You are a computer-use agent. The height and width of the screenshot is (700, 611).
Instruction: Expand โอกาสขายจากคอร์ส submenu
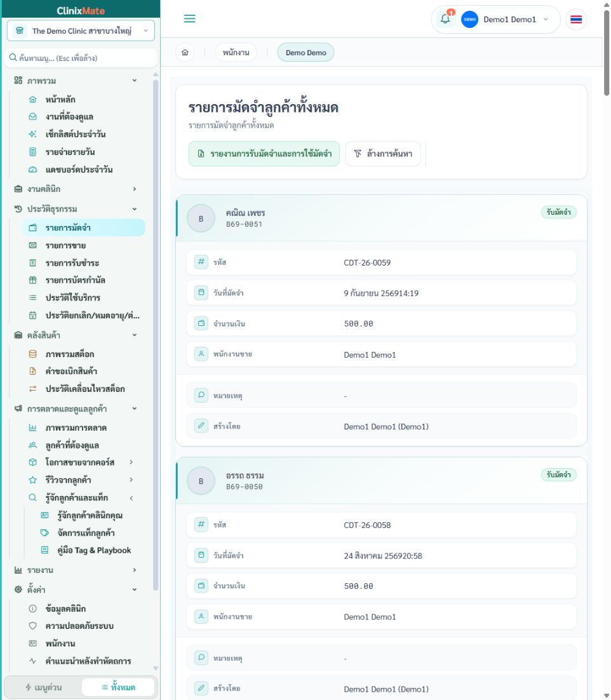131,462
